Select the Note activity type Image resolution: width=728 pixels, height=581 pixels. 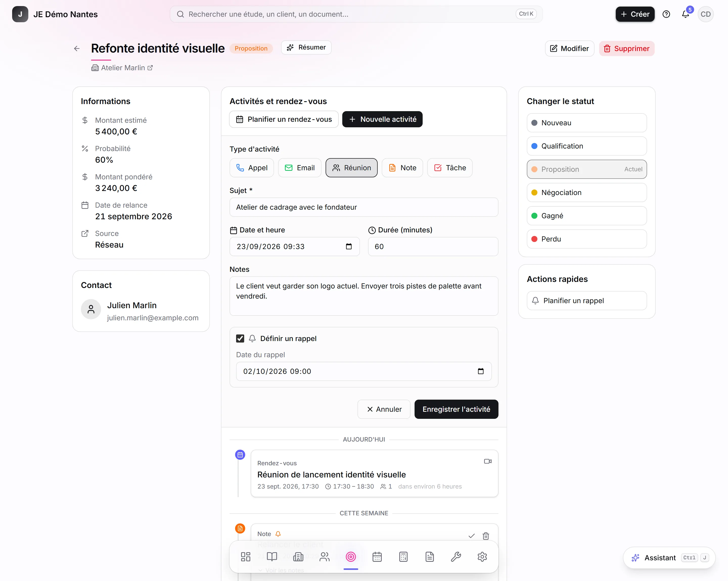[402, 168]
